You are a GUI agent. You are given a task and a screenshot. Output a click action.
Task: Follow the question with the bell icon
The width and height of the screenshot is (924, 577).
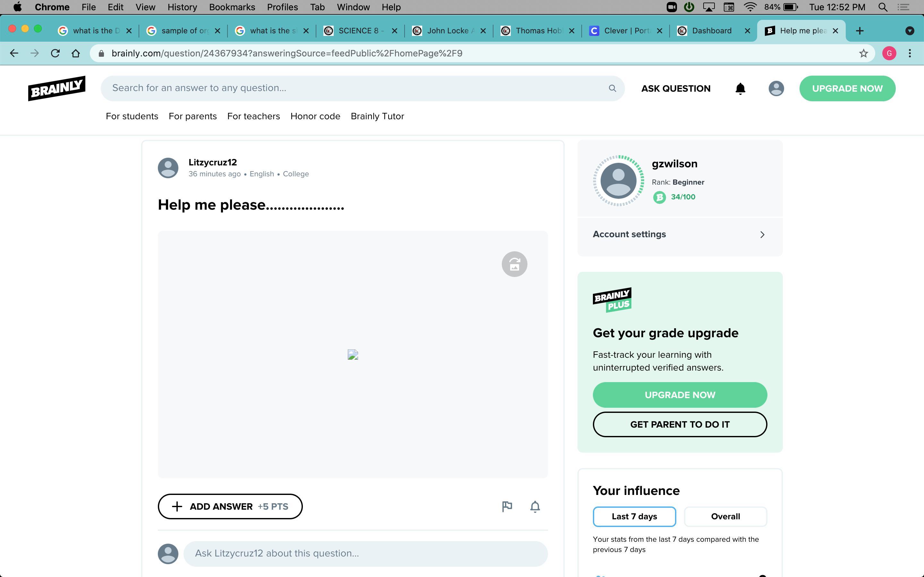coord(535,506)
